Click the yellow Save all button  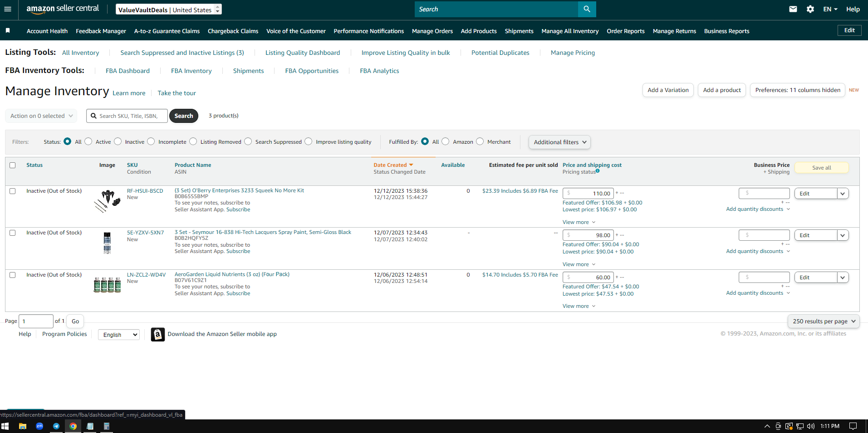coord(822,168)
